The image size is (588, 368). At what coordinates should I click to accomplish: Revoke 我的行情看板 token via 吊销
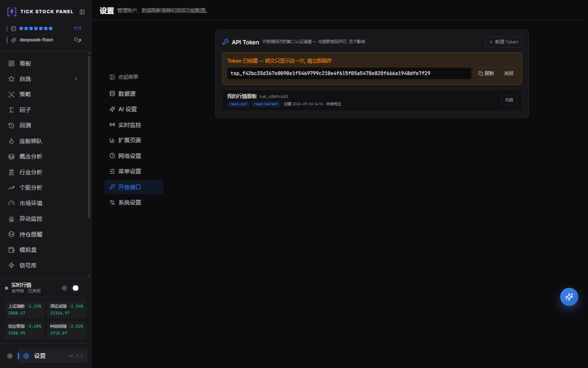click(509, 100)
